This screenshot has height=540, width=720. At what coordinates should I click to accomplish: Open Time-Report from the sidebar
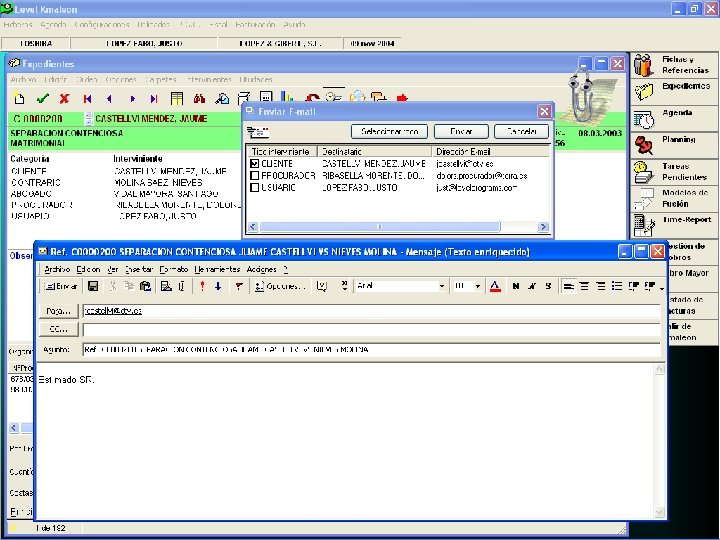pyautogui.click(x=673, y=225)
